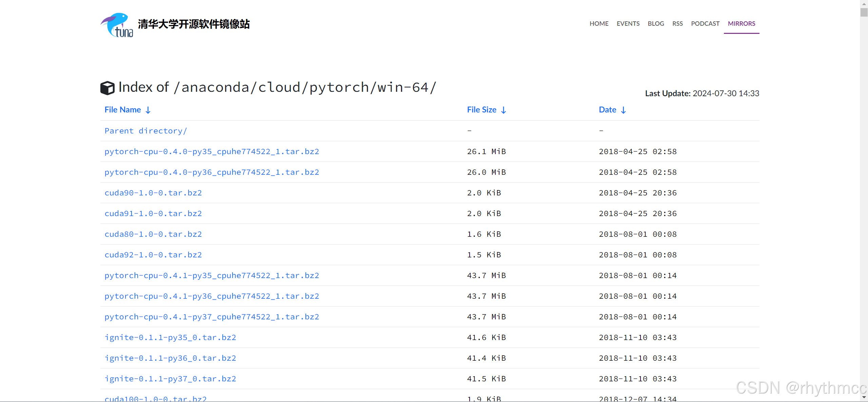This screenshot has height=402, width=868.
Task: Open the HOME navigation item
Action: pyautogui.click(x=599, y=24)
